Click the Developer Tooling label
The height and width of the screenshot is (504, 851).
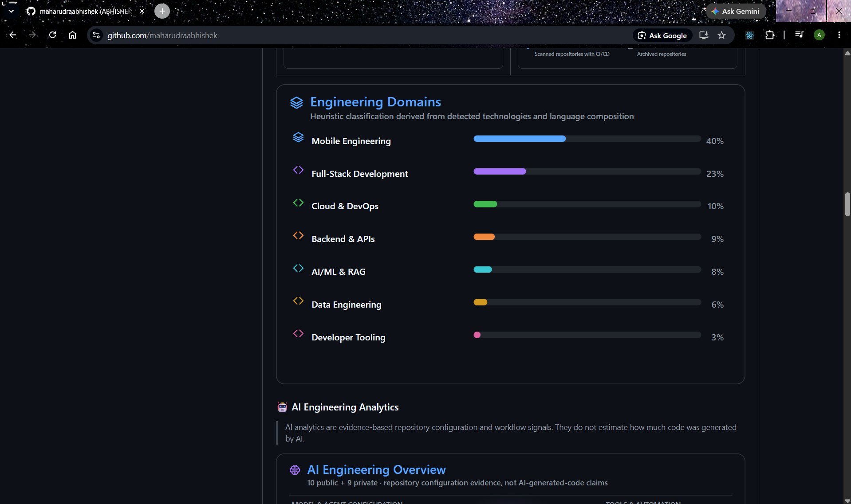(x=348, y=337)
